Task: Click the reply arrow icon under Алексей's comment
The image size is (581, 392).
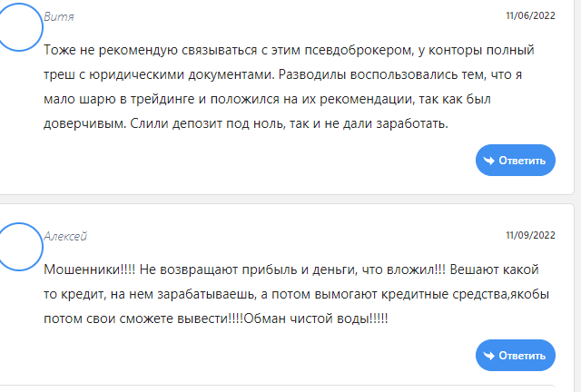Action: (489, 356)
